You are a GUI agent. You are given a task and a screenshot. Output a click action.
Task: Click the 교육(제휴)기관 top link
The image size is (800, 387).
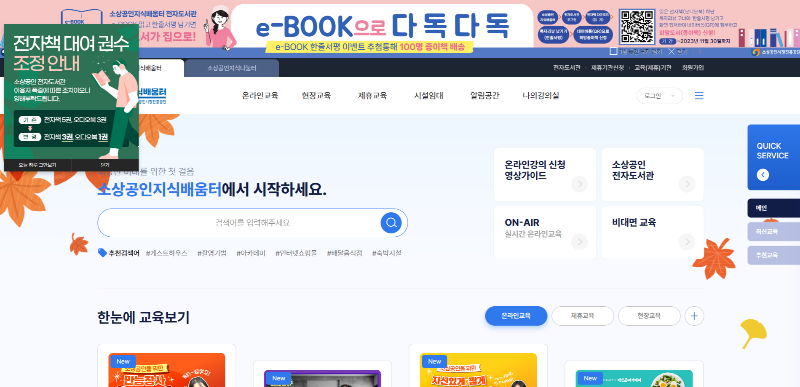[653, 68]
